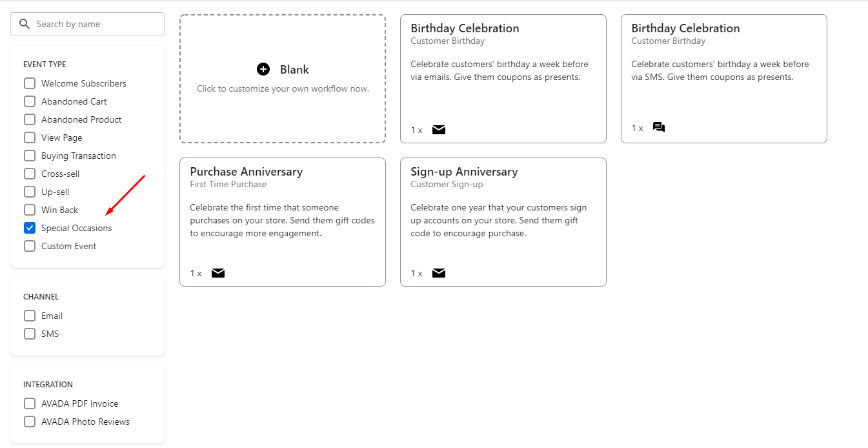Focus the Search by name field
868x448 pixels.
87,24
